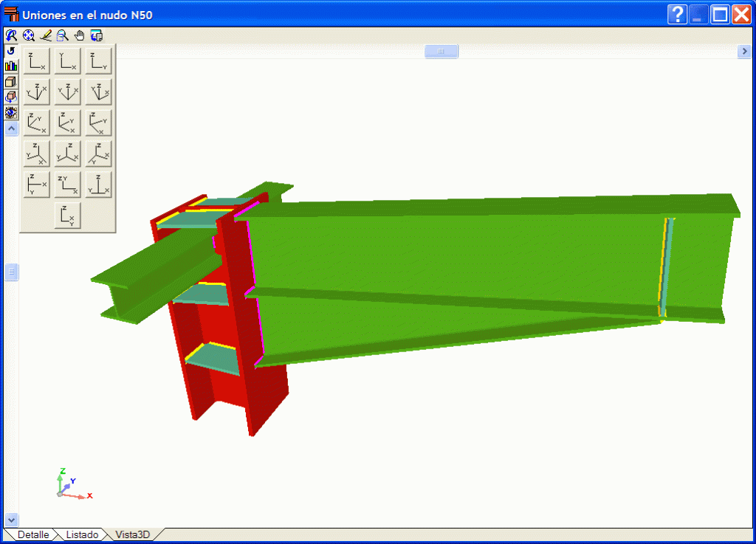This screenshot has width=756, height=544.
Task: Click the solid cube render icon
Action: (x=11, y=82)
